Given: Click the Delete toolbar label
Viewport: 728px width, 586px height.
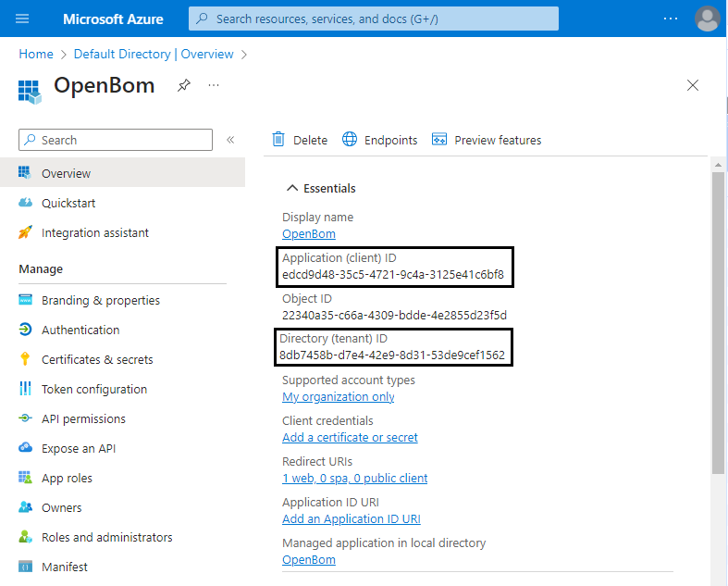Looking at the screenshot, I should [310, 141].
